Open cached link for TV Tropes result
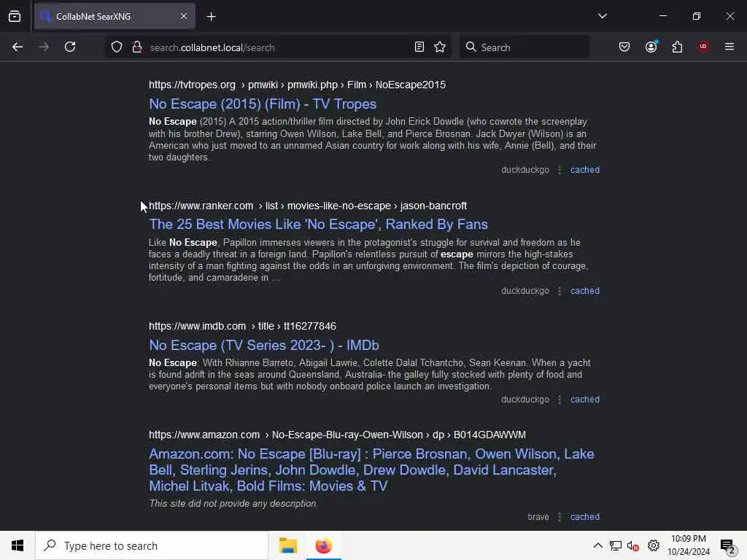Image resolution: width=747 pixels, height=560 pixels. point(585,169)
